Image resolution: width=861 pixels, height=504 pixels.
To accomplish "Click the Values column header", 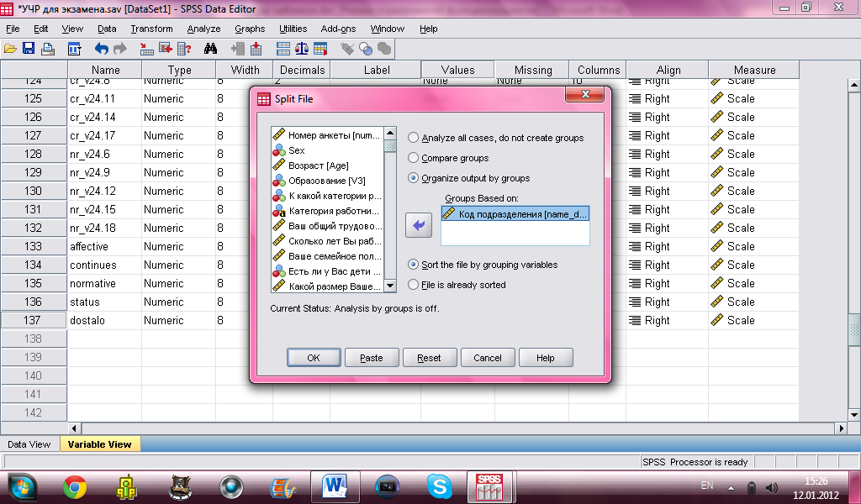I will point(457,70).
